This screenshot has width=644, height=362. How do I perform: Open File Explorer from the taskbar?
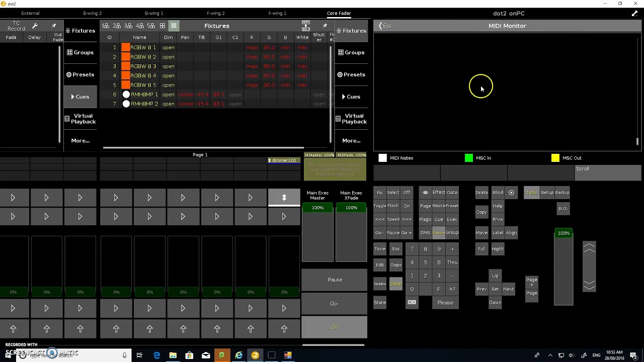click(173, 355)
